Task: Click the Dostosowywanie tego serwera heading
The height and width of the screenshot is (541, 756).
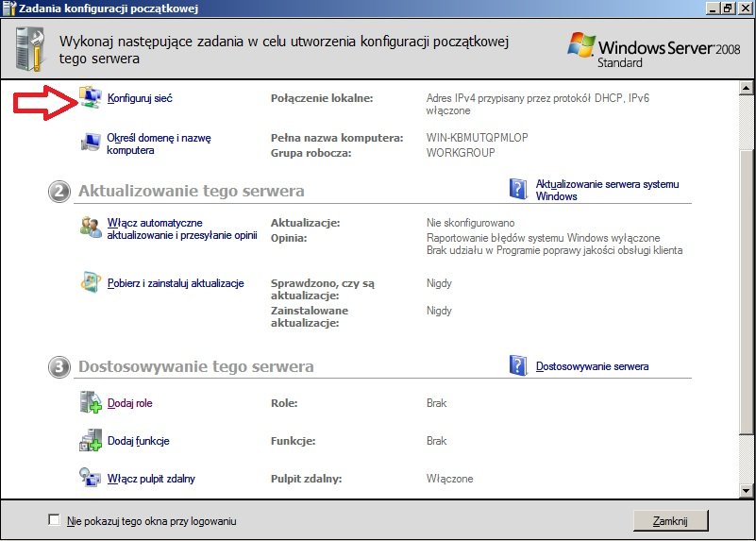Action: click(196, 366)
